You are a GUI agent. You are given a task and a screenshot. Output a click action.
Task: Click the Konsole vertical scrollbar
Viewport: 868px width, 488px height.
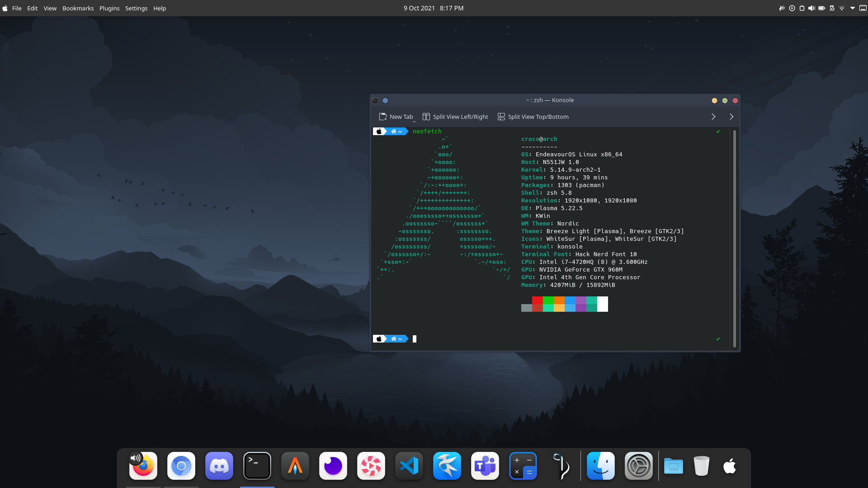[735, 239]
